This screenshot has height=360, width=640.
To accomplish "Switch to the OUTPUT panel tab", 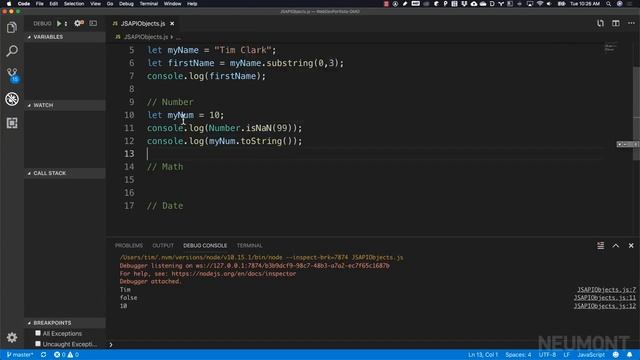I will tap(163, 246).
